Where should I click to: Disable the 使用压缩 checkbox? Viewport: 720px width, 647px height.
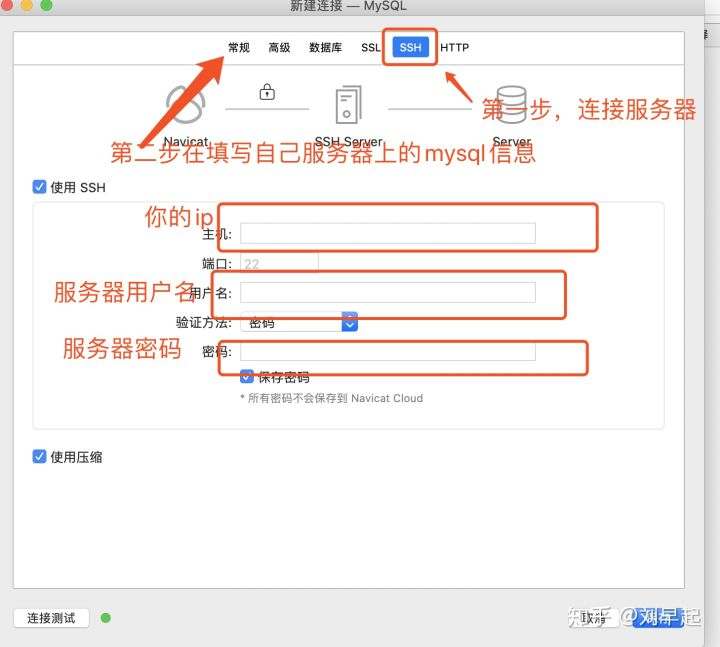click(39, 456)
